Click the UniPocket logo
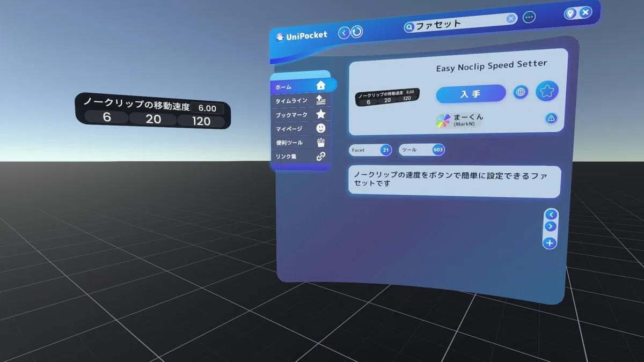 [302, 36]
